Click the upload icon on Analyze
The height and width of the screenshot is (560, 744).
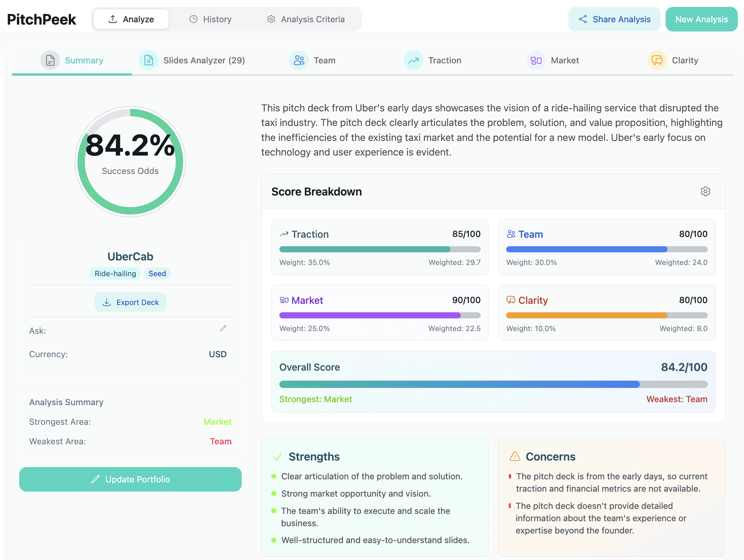coord(113,19)
